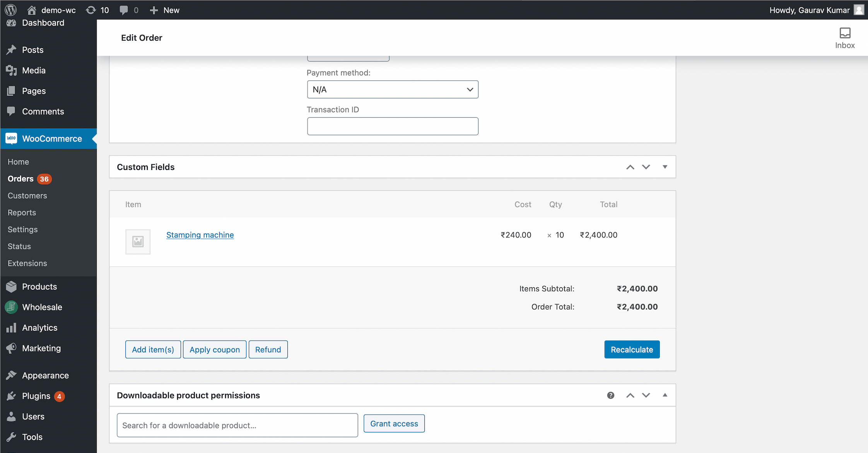Click the WordPress logo in admin bar
This screenshot has height=453, width=868.
coord(10,10)
